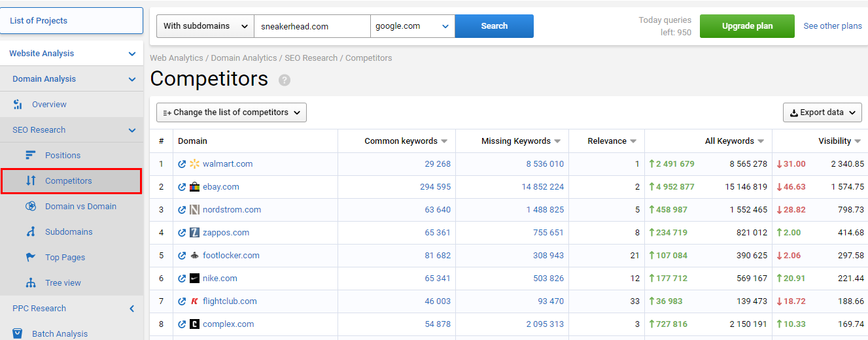Click the help question mark beside Competitors
Viewport: 868px width, 340px height.
pyautogui.click(x=284, y=80)
